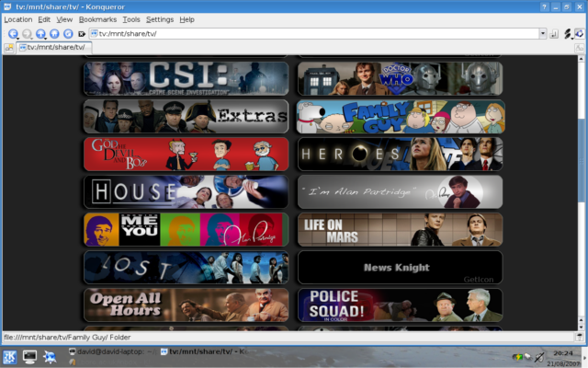Select the tv:/mnt/share/tv/ tab
The height and width of the screenshot is (368, 588).
54,47
